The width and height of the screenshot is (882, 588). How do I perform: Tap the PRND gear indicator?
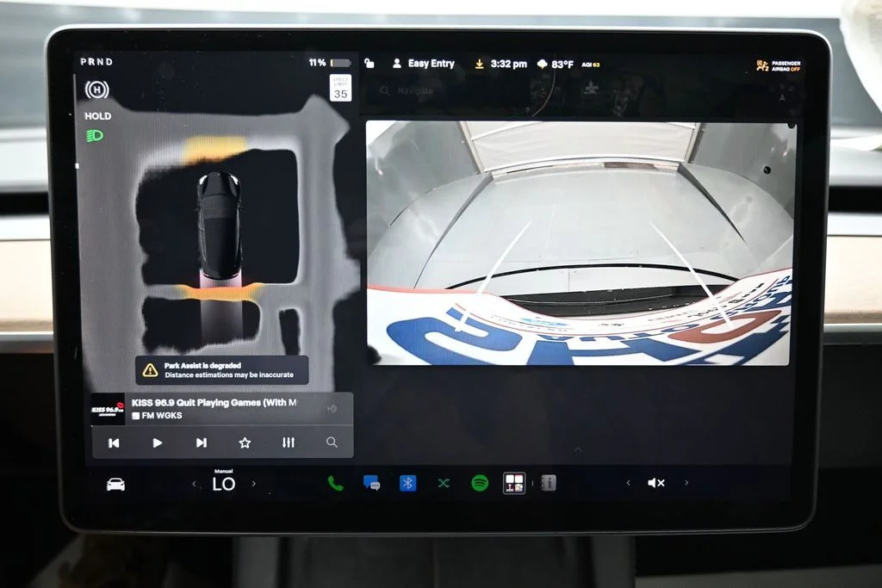96,62
